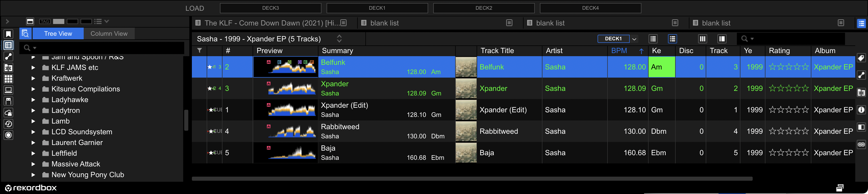Click the Related Tracks icon on right sidebar
Screen dimensions: 868x194
pos(861,75)
